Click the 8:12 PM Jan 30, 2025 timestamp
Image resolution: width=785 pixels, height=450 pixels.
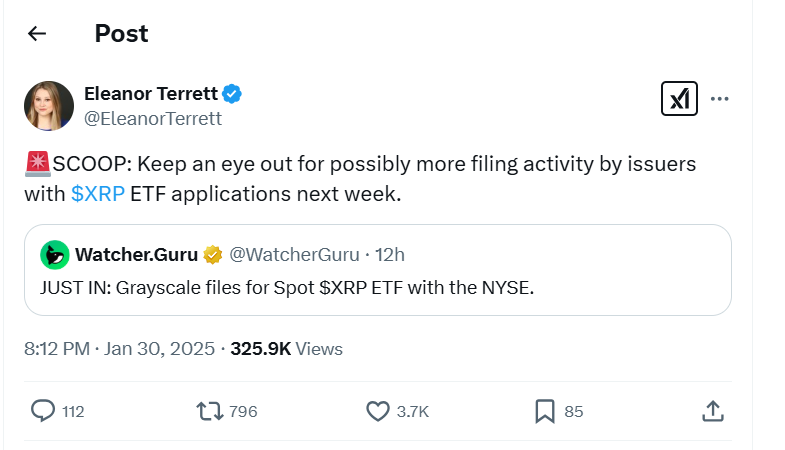coord(119,349)
